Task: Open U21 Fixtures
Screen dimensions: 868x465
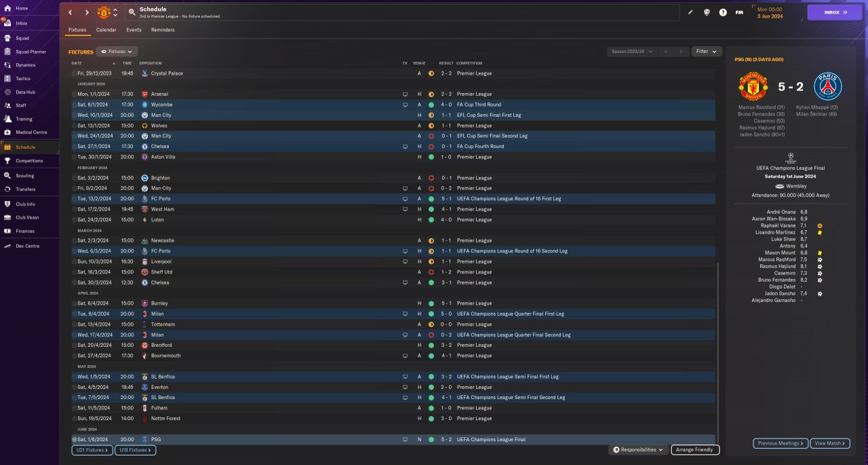Action: coord(92,450)
